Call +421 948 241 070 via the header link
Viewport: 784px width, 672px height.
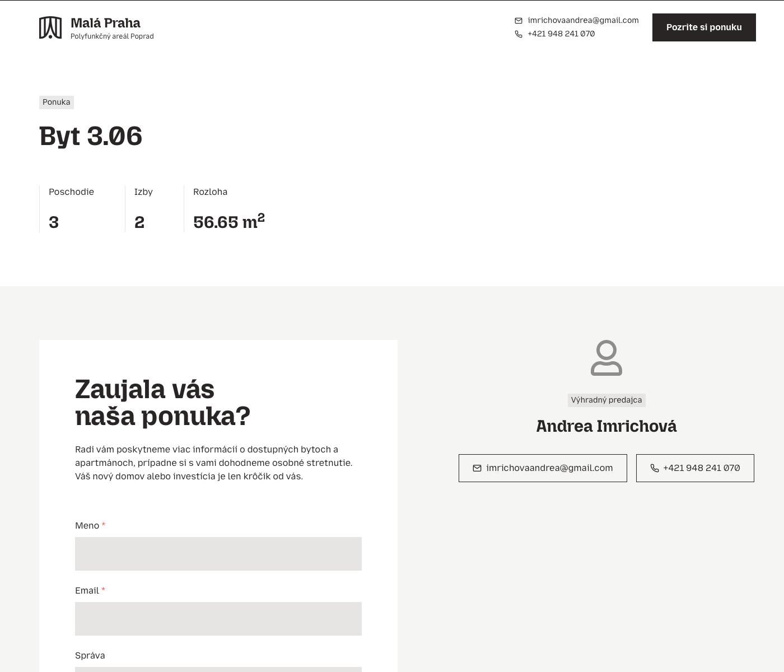pos(561,34)
